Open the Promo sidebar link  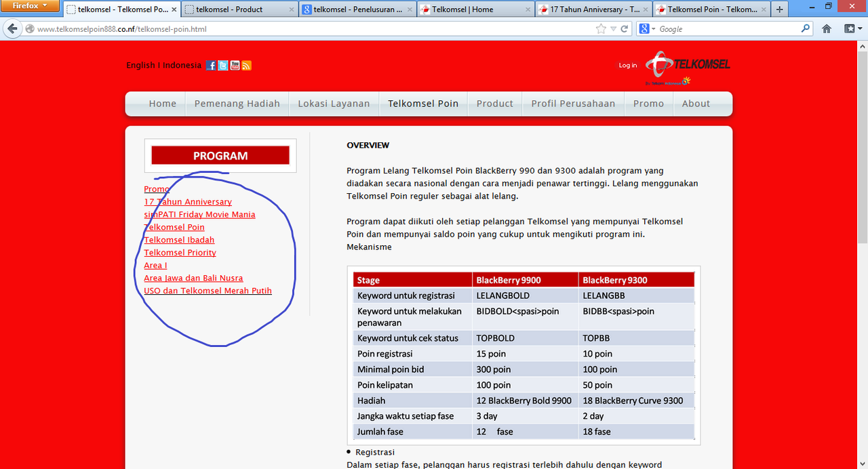click(157, 189)
